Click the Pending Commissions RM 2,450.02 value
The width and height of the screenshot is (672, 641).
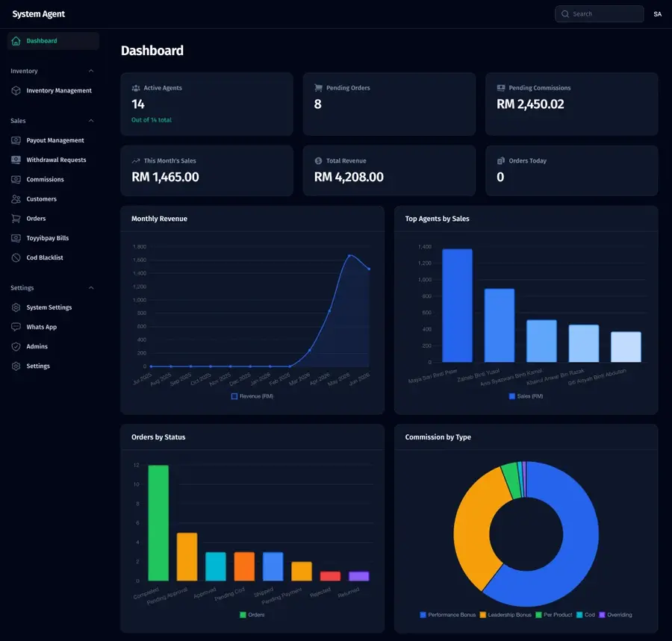coord(530,104)
